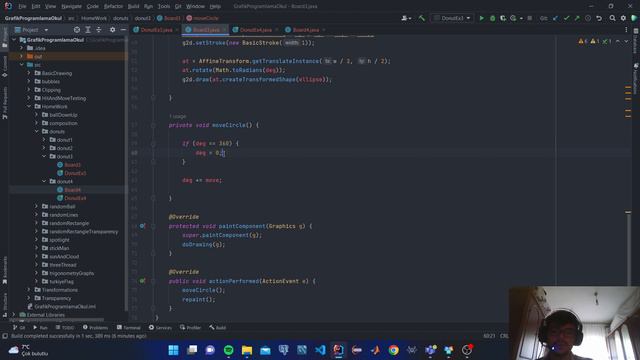Click the weather widget on taskbar
This screenshot has width=640, height=360.
tap(28, 350)
